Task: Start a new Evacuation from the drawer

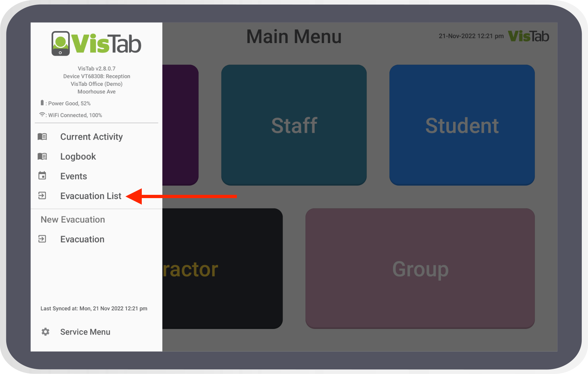Action: point(82,239)
